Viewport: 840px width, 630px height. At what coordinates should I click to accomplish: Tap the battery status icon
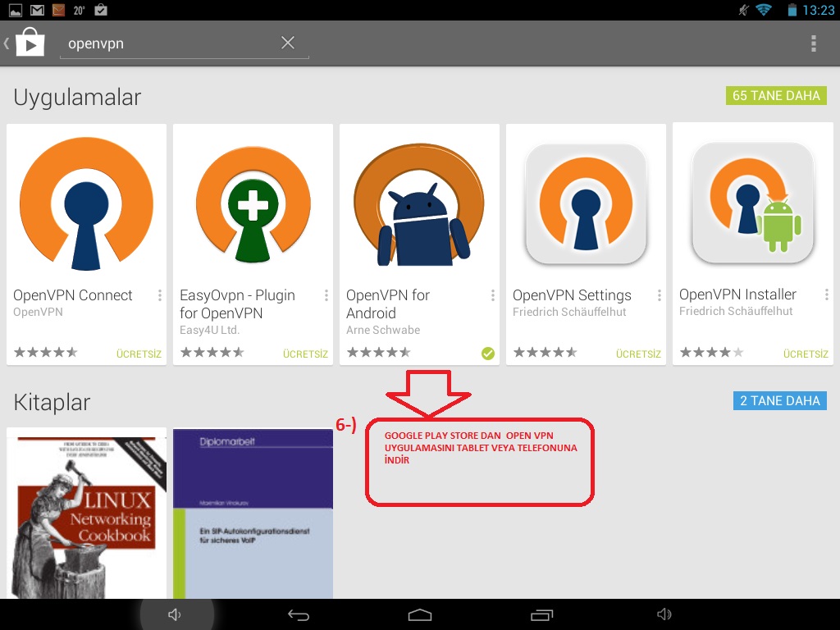pyautogui.click(x=792, y=10)
